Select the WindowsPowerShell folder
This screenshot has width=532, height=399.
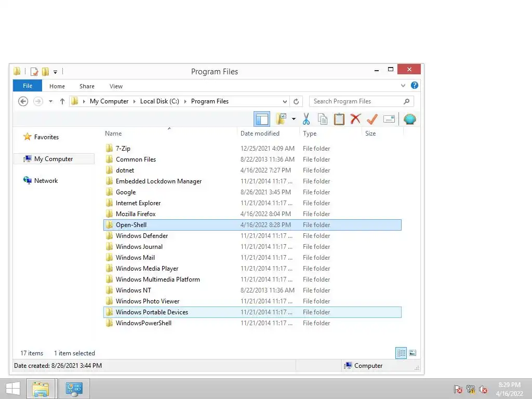252,323
